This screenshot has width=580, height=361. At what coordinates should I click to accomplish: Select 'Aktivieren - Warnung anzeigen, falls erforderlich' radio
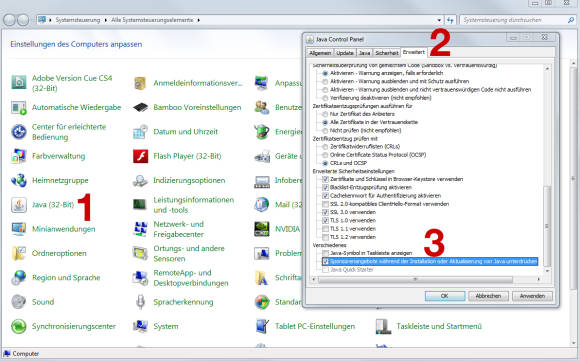tap(325, 73)
